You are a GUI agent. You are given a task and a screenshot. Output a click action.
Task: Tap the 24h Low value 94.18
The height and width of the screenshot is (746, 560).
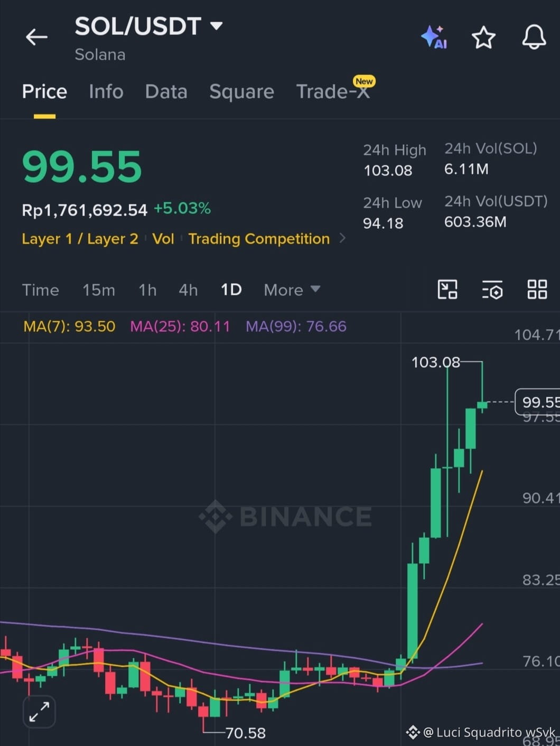coord(383,223)
